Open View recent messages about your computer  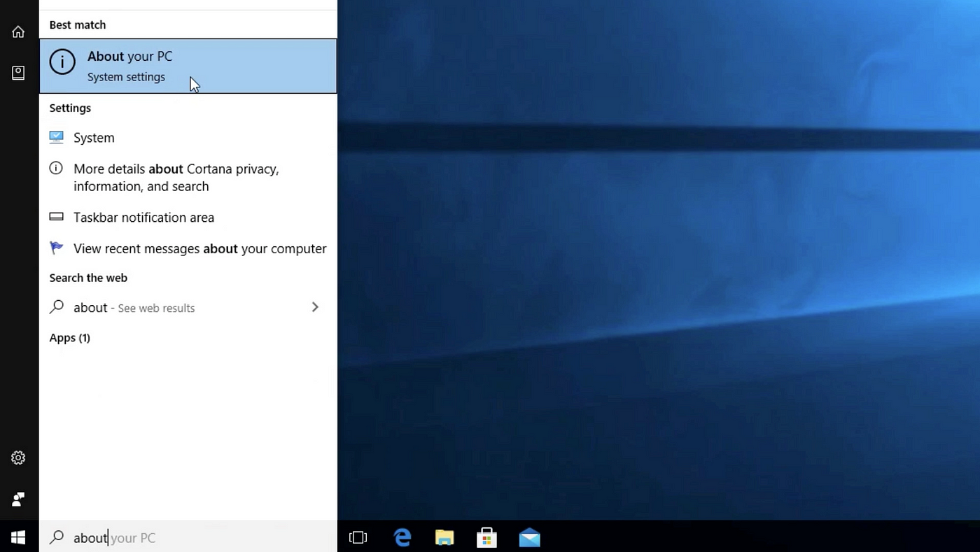[188, 248]
